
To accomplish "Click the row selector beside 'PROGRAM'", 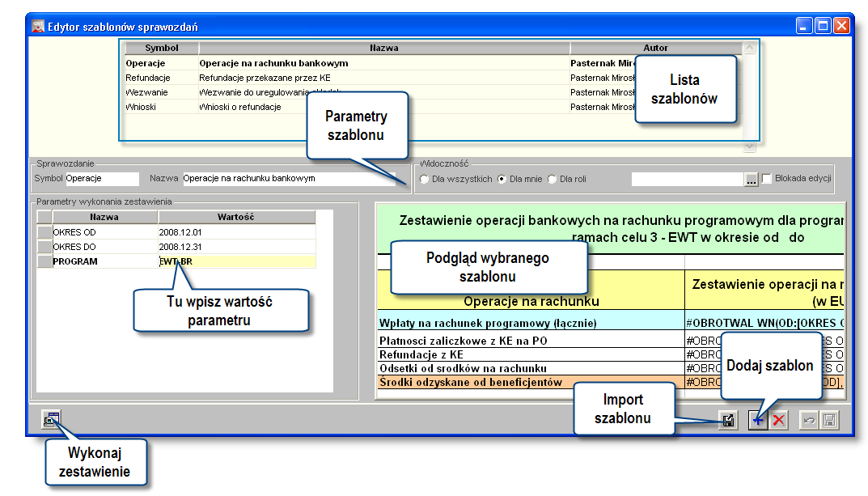I will point(44,261).
